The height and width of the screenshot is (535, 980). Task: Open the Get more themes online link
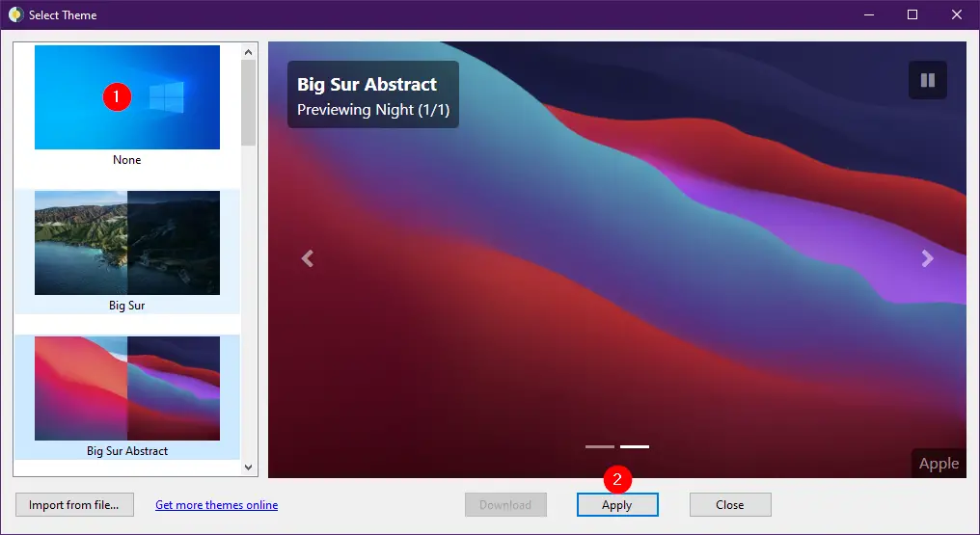(216, 505)
